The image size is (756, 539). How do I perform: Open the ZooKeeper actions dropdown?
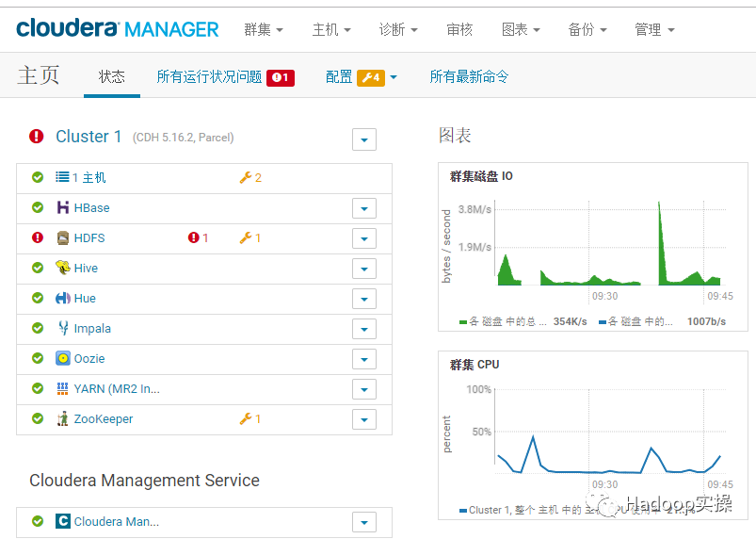point(364,419)
